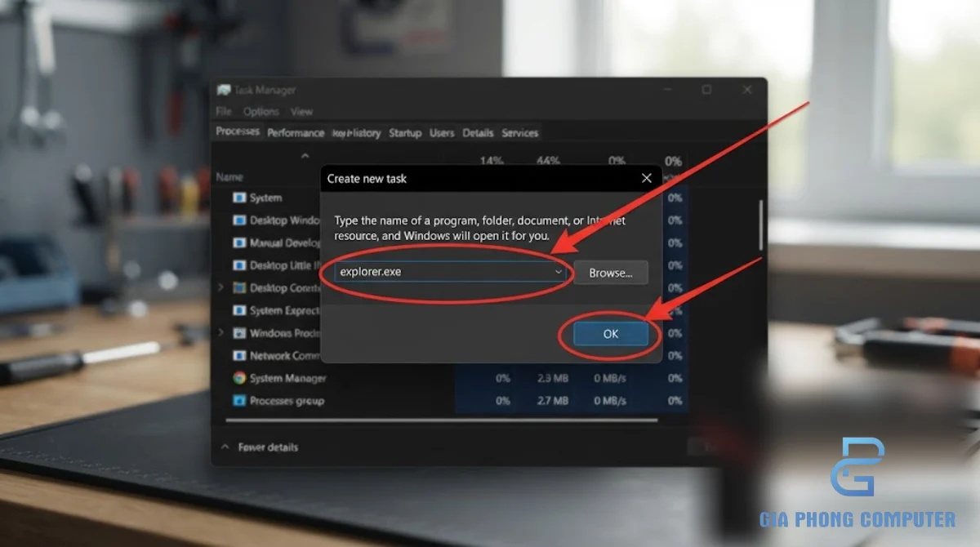The image size is (980, 547).
Task: Select the System Manager process name
Action: [x=287, y=378]
